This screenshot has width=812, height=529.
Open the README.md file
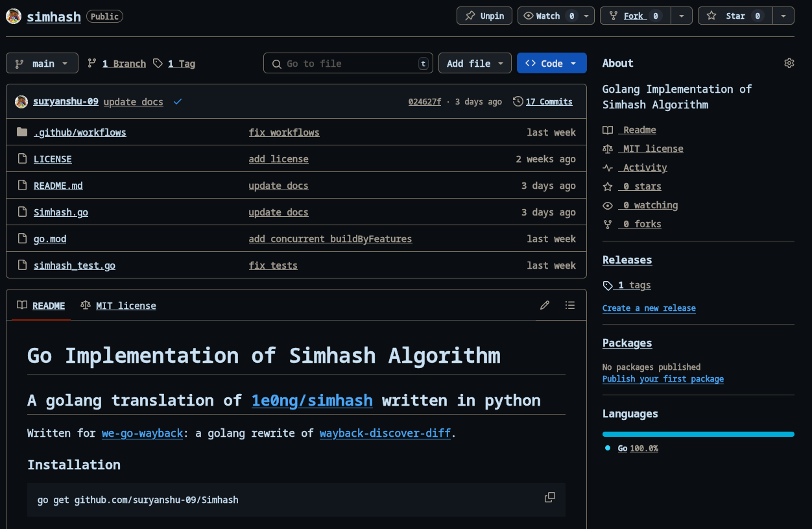[58, 186]
